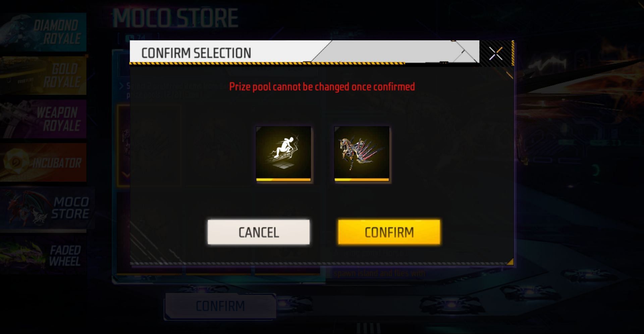Click the dimmed Confirm button below the dialog
Viewport: 644px width, 334px height.
[220, 306]
